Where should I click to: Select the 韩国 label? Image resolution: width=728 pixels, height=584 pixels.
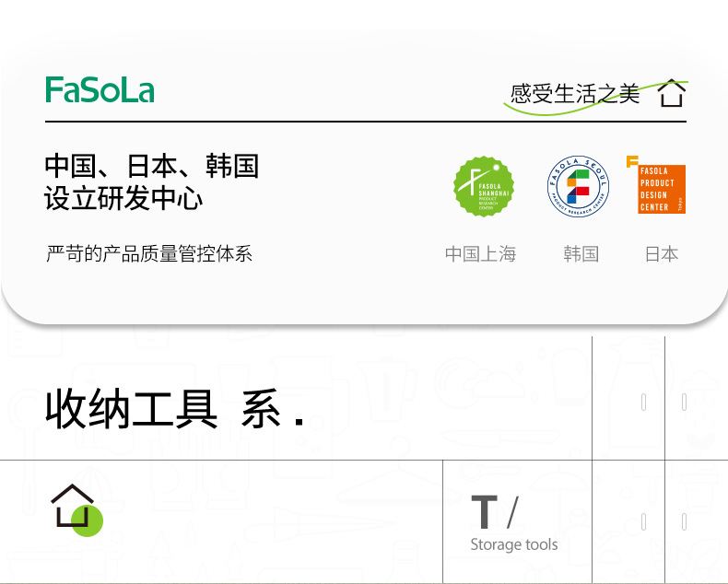click(x=581, y=254)
